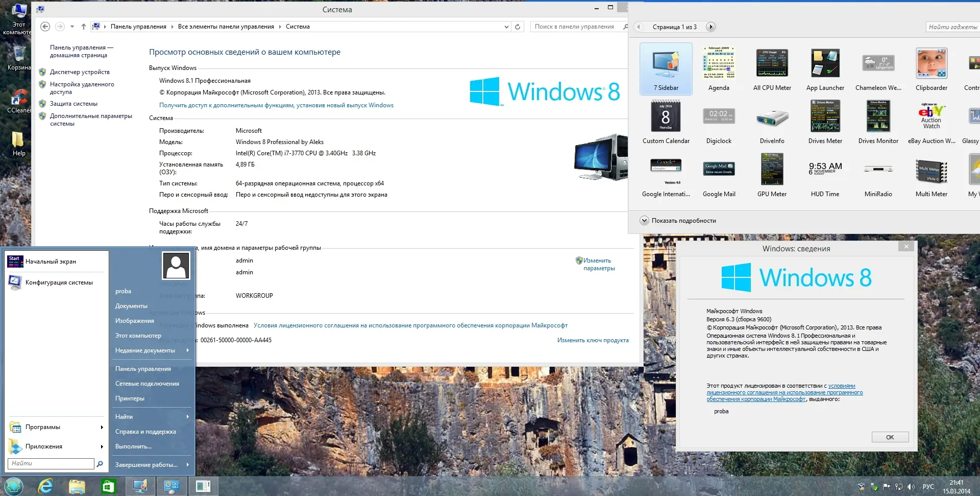
Task: Select the HUD Time gadget
Action: 825,175
